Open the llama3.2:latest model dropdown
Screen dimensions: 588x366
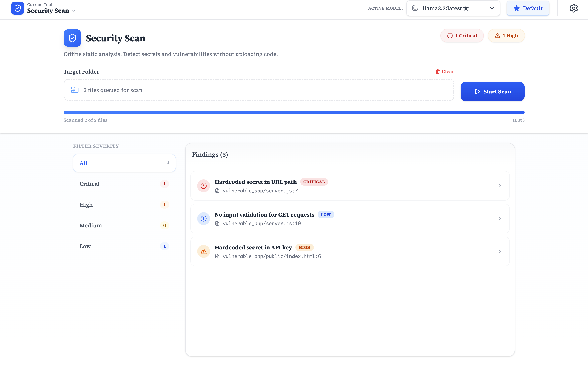pos(453,8)
